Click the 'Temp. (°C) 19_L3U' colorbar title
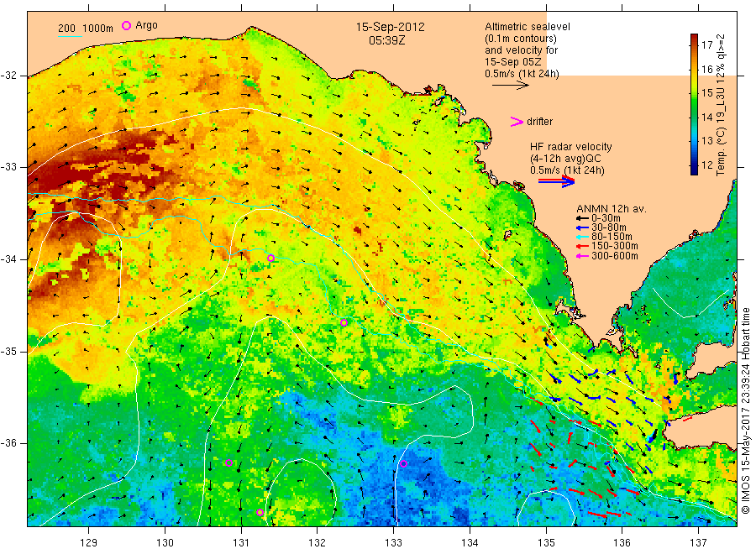Image resolution: width=756 pixels, height=554 pixels. [x=721, y=131]
